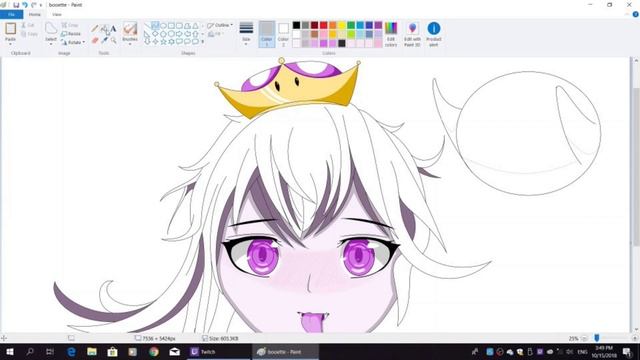Viewport: 640px width, 360px height.
Task: Open the Select dropdown arrow
Action: pos(51,43)
